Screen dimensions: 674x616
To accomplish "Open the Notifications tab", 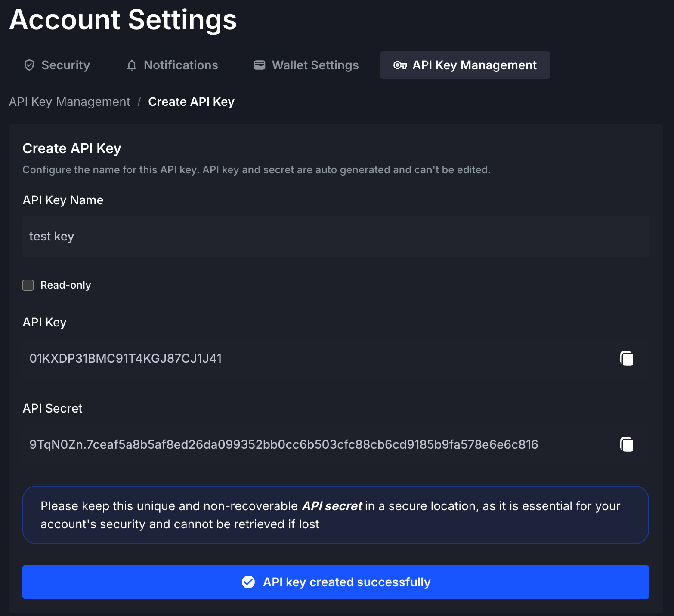I will click(172, 65).
